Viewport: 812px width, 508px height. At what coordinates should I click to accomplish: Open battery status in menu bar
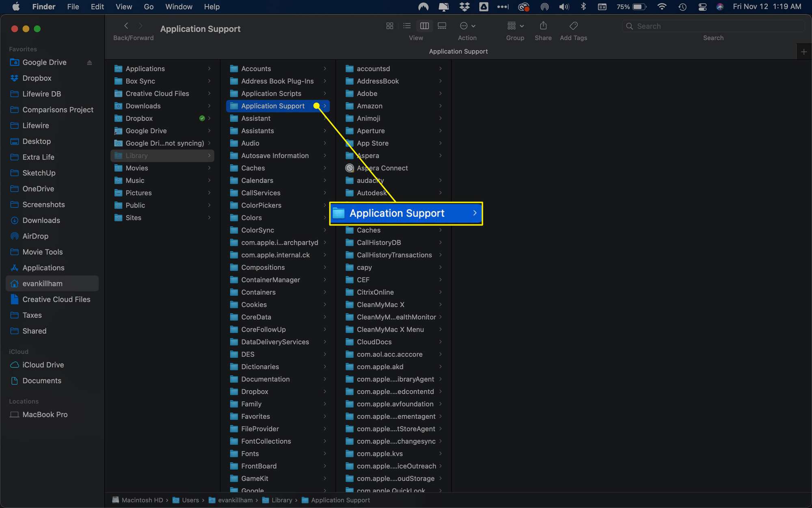click(631, 7)
